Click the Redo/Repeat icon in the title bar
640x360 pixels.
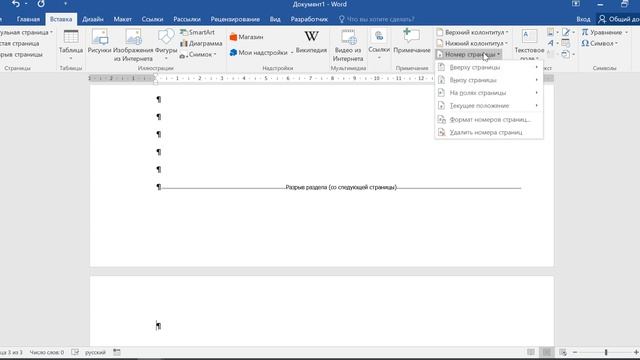pos(41,4)
